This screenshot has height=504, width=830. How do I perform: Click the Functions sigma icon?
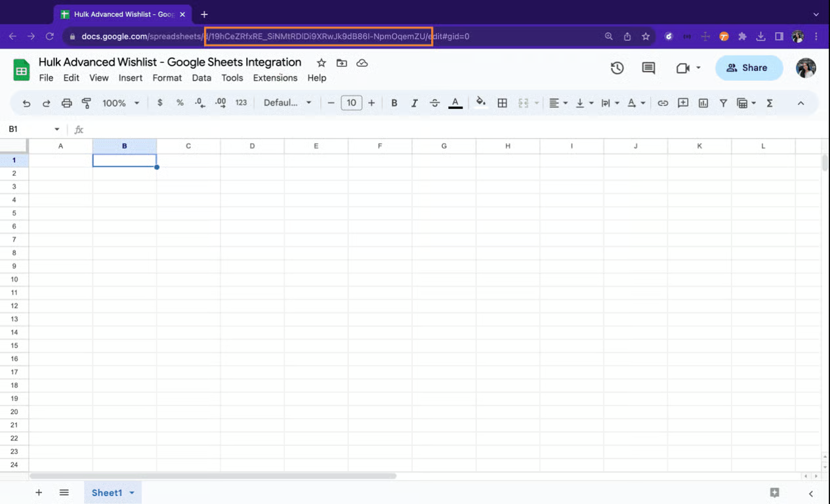[770, 103]
